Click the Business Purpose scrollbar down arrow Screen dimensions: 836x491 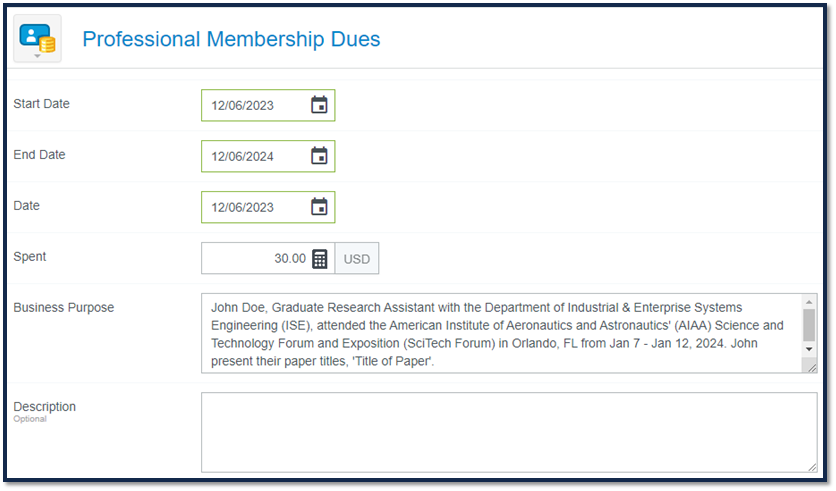(x=809, y=349)
